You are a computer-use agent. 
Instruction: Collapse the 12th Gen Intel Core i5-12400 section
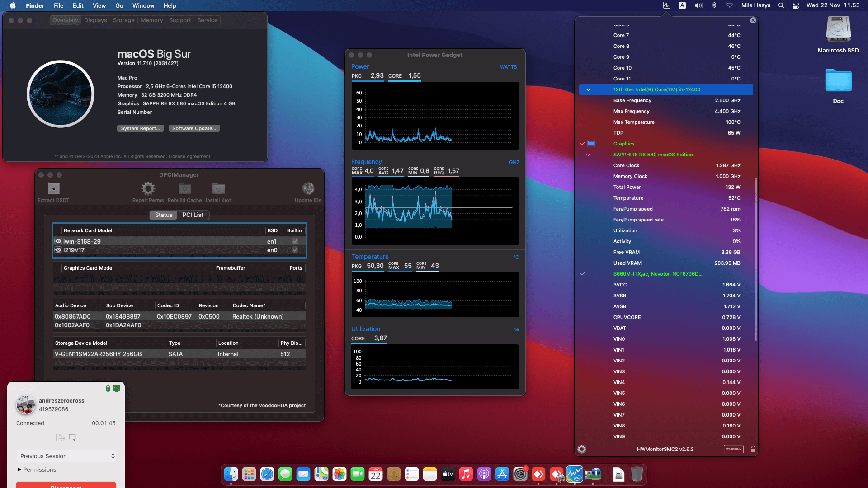(x=588, y=89)
